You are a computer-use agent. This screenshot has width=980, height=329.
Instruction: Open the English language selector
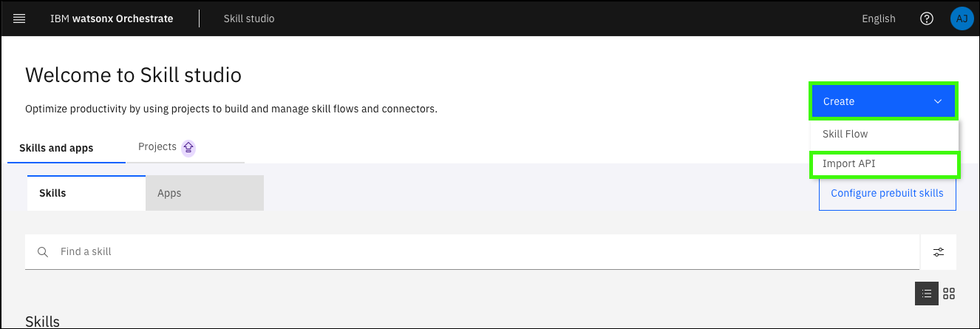point(878,18)
